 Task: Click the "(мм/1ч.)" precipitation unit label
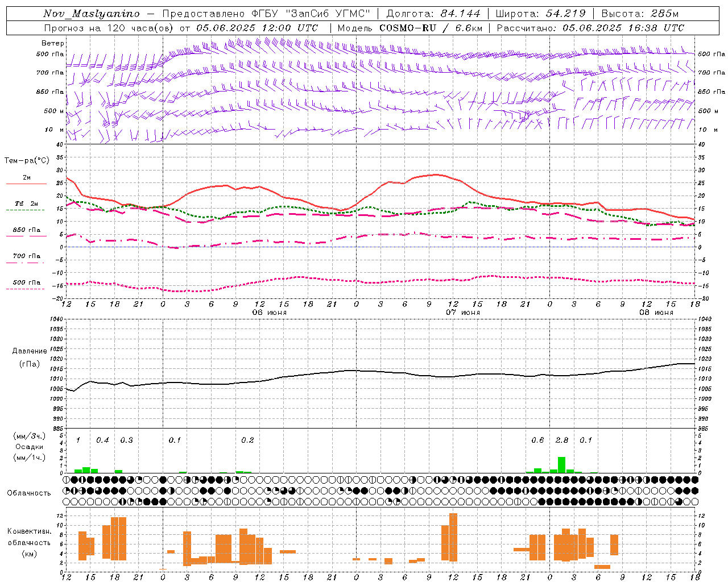[30, 458]
